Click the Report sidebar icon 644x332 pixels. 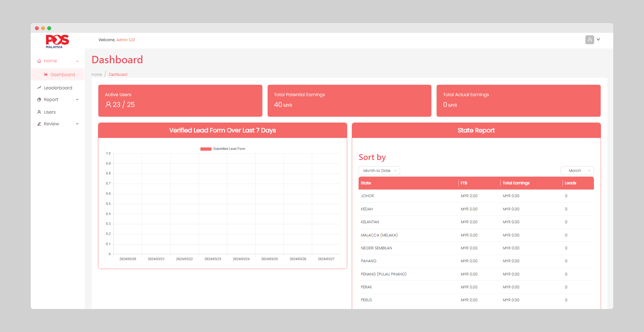click(39, 99)
